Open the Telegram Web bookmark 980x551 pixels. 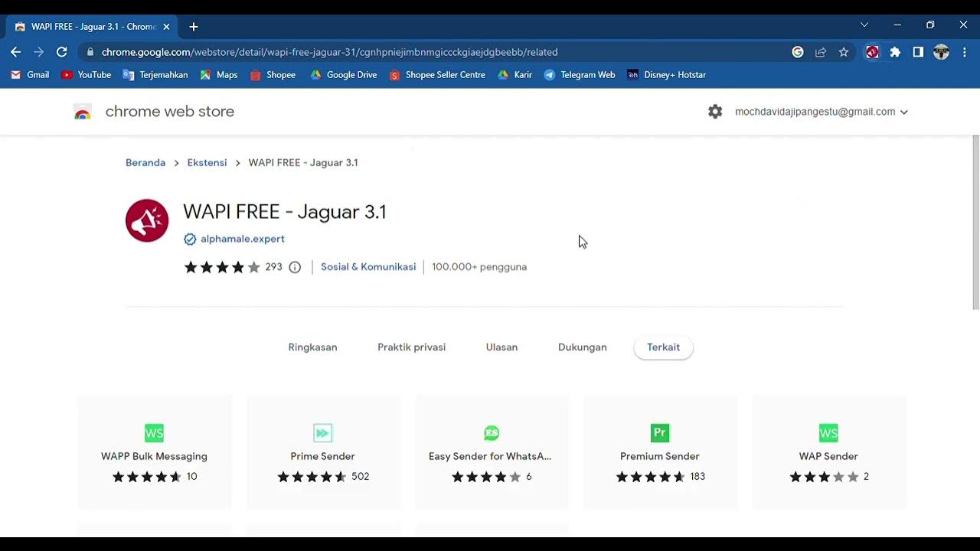click(580, 75)
